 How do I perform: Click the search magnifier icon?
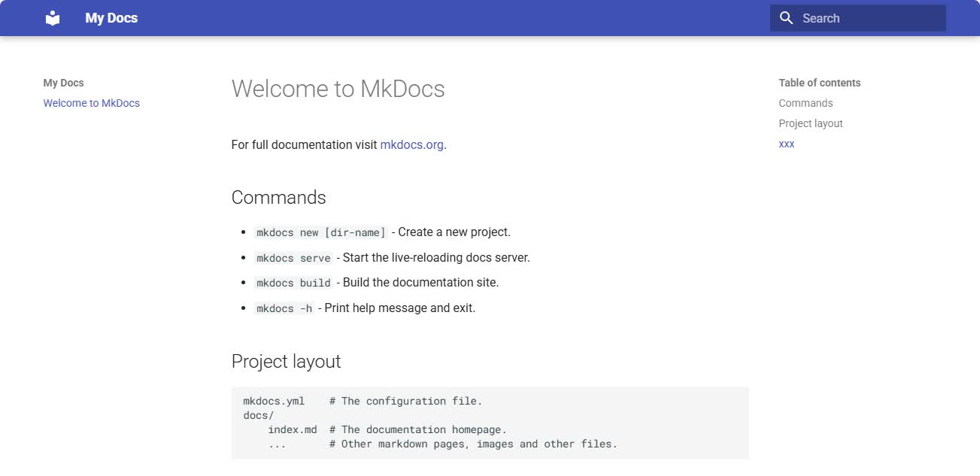pyautogui.click(x=787, y=18)
